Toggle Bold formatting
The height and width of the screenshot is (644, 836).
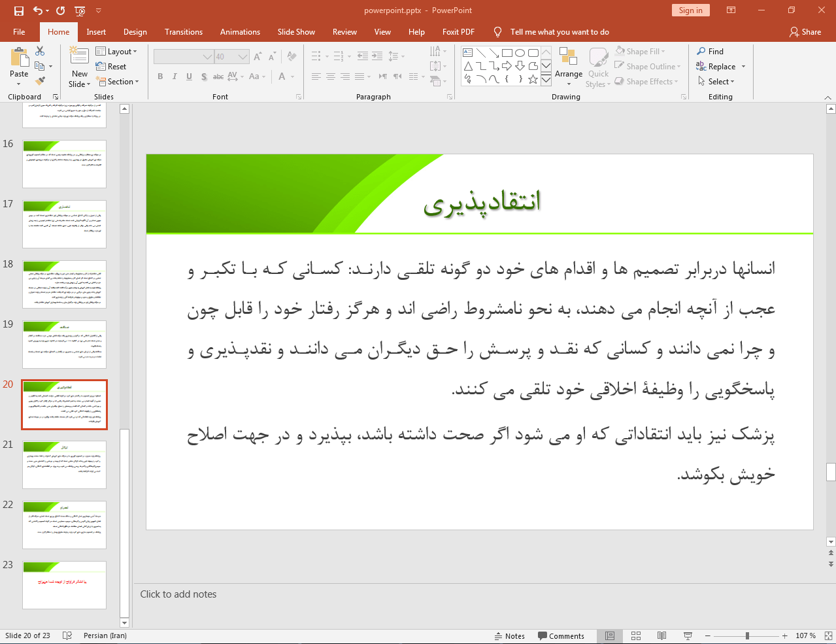[160, 76]
